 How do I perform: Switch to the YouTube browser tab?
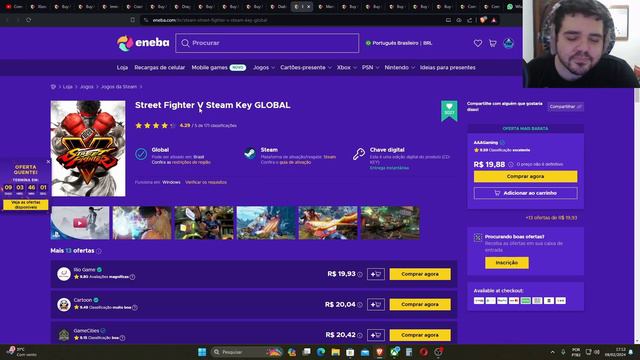click(x=13, y=7)
